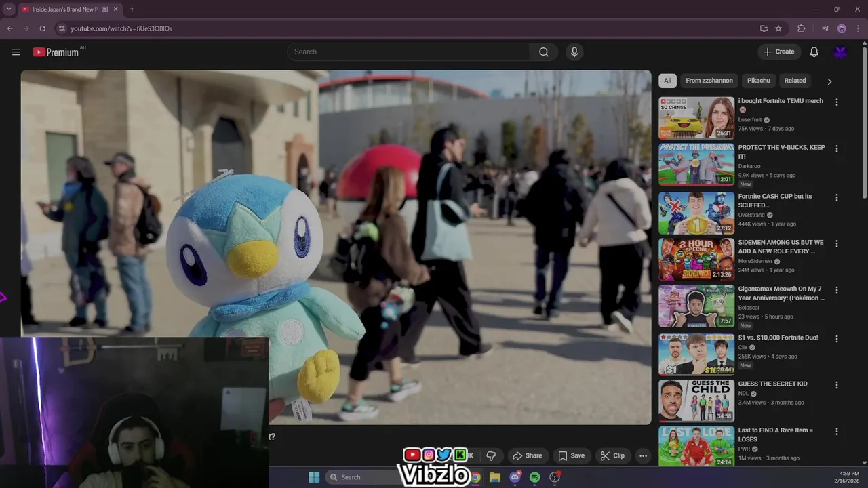The width and height of the screenshot is (868, 488).
Task: Select the Related filter chip
Action: [x=795, y=81]
